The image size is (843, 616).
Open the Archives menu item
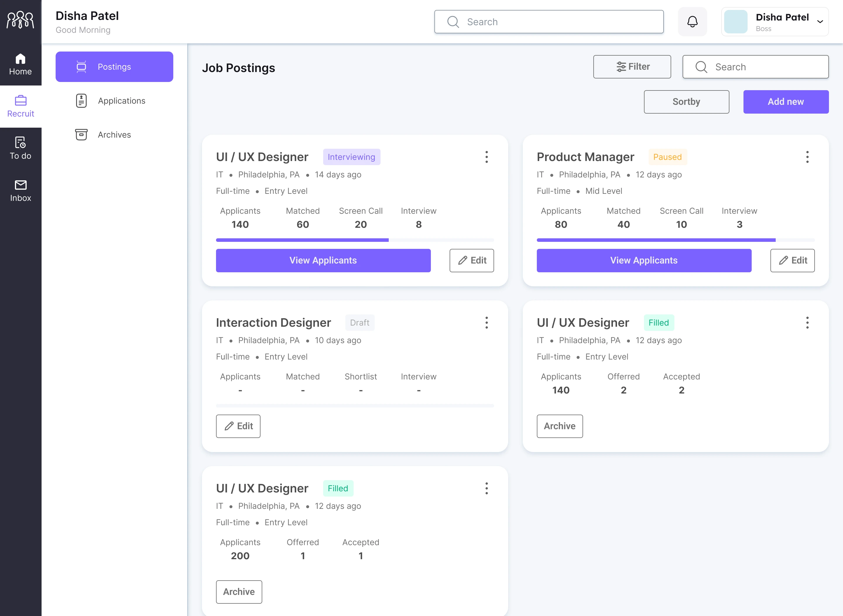pos(114,135)
